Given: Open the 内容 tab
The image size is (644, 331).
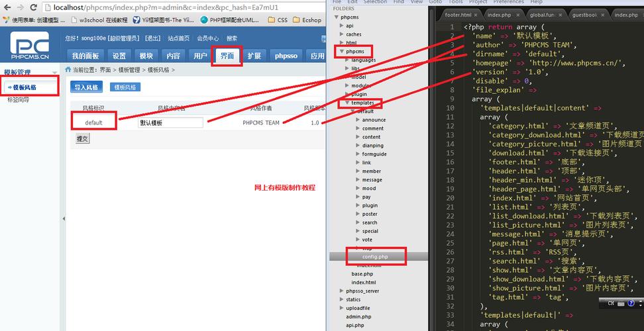Looking at the screenshot, I should point(174,56).
